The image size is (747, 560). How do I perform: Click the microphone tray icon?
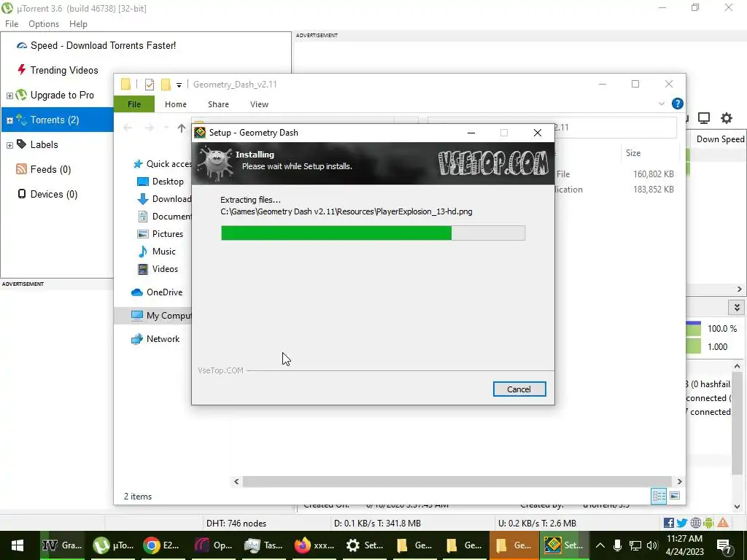pyautogui.click(x=617, y=545)
